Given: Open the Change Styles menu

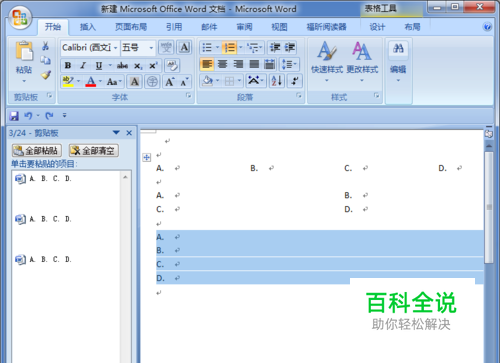Looking at the screenshot, I should (362, 62).
